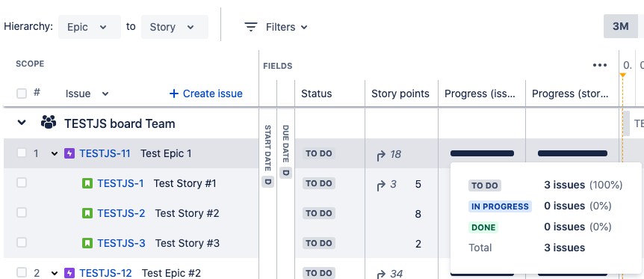644x279 pixels.
Task: Select the TESTJS-1 row checkbox
Action: point(22,183)
